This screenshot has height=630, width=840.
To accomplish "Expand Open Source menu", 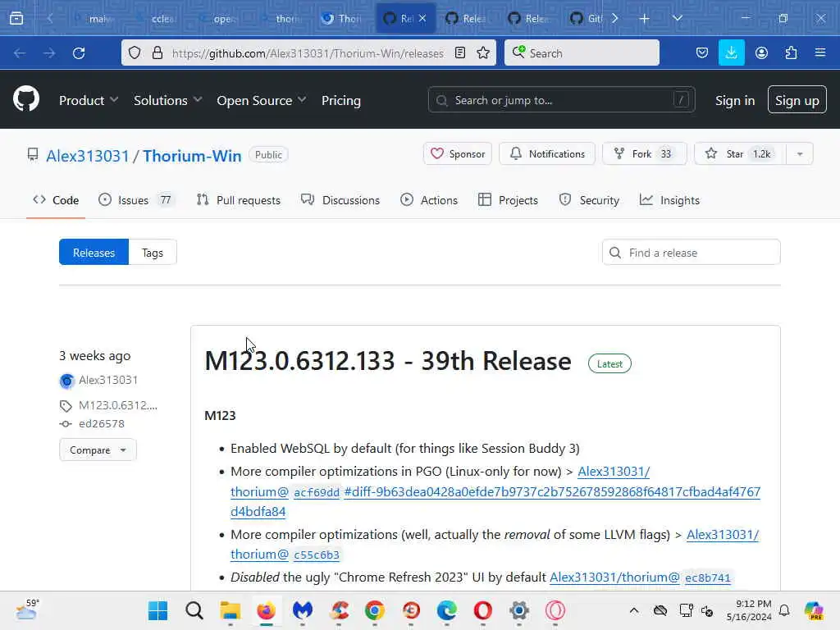I will point(262,100).
